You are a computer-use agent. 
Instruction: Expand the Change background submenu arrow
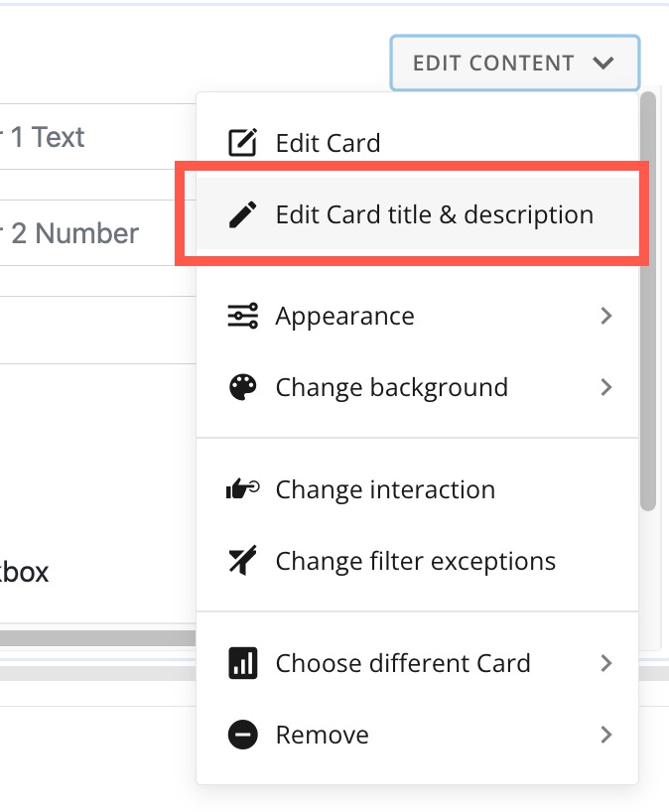click(607, 387)
